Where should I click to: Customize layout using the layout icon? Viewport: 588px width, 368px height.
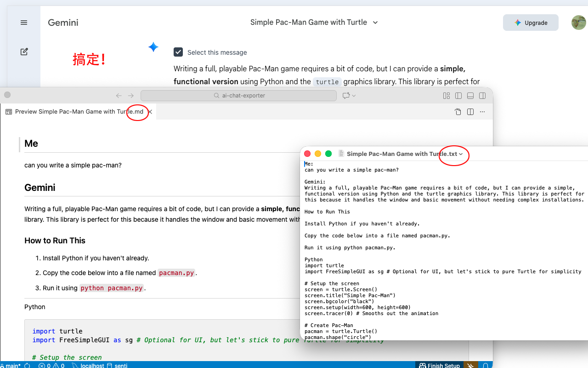pyautogui.click(x=447, y=96)
